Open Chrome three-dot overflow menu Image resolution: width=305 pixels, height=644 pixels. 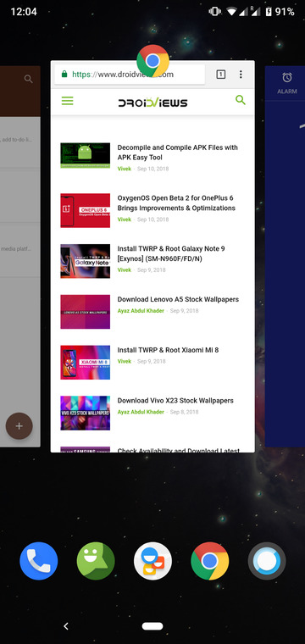[241, 75]
